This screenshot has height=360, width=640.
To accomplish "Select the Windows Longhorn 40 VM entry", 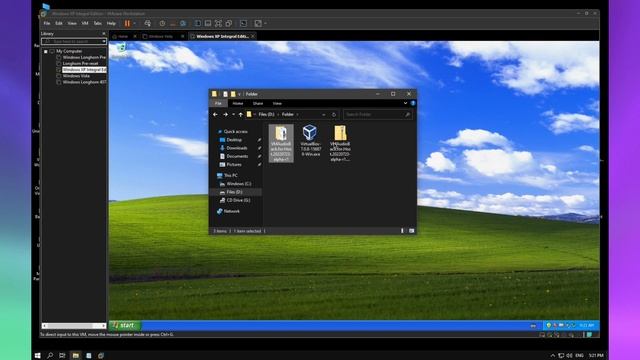I will tap(84, 82).
